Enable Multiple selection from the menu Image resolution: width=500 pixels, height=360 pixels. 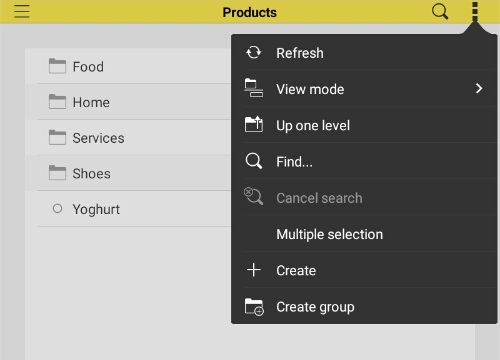pyautogui.click(x=364, y=234)
